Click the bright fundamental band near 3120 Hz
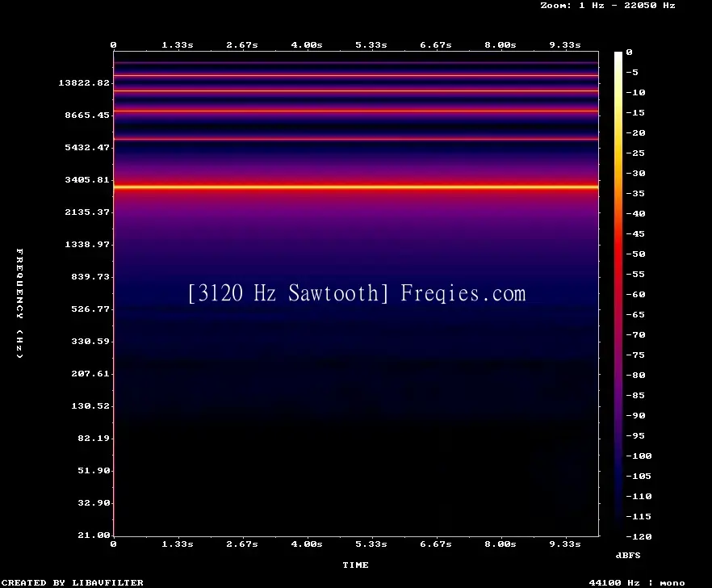This screenshot has height=588, width=712. (356, 187)
